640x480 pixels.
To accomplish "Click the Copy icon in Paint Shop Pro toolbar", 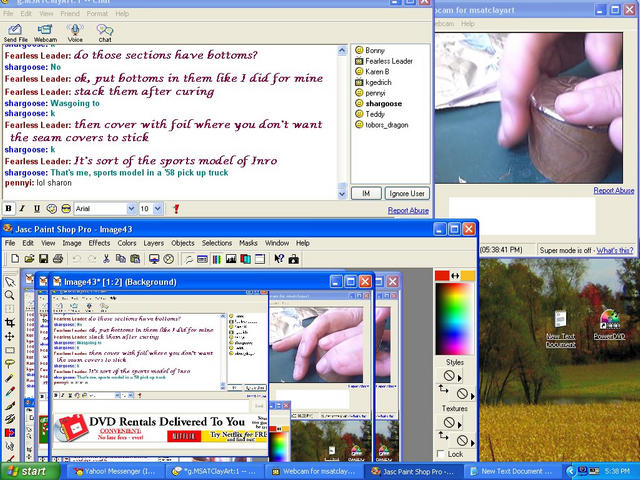I will pos(120,259).
